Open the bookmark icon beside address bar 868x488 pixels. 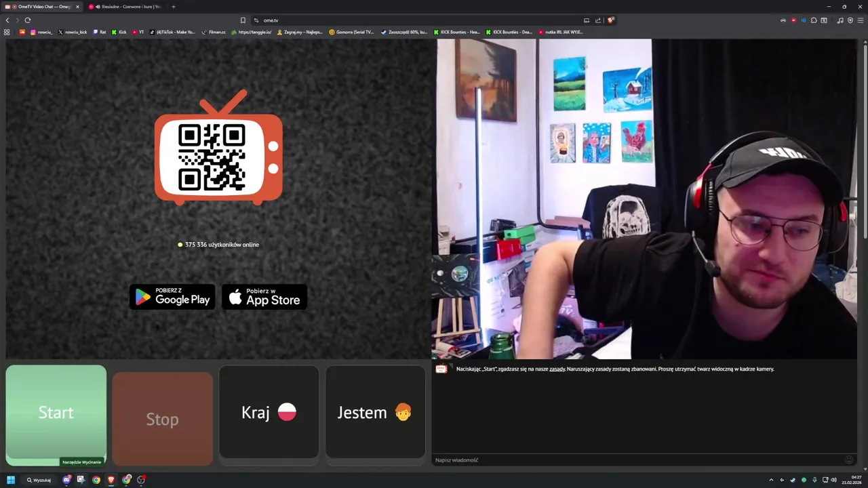coord(243,20)
